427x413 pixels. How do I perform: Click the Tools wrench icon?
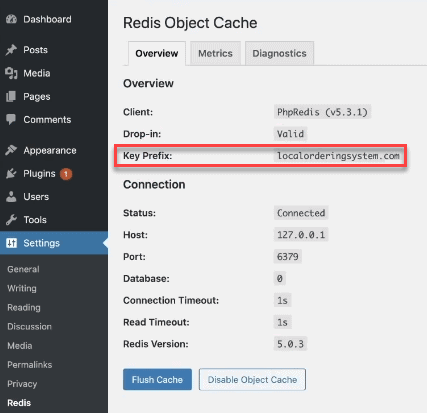[11, 220]
